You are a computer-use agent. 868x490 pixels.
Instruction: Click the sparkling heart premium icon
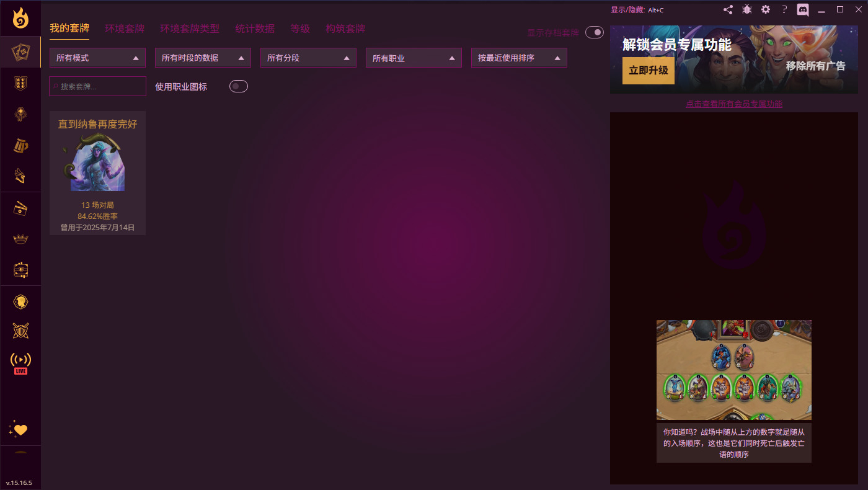pos(19,429)
